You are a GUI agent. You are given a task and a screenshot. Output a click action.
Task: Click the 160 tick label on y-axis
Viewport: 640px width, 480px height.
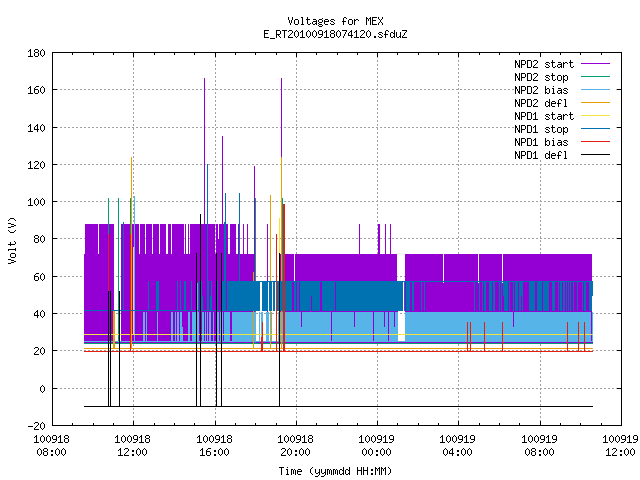tap(36, 90)
